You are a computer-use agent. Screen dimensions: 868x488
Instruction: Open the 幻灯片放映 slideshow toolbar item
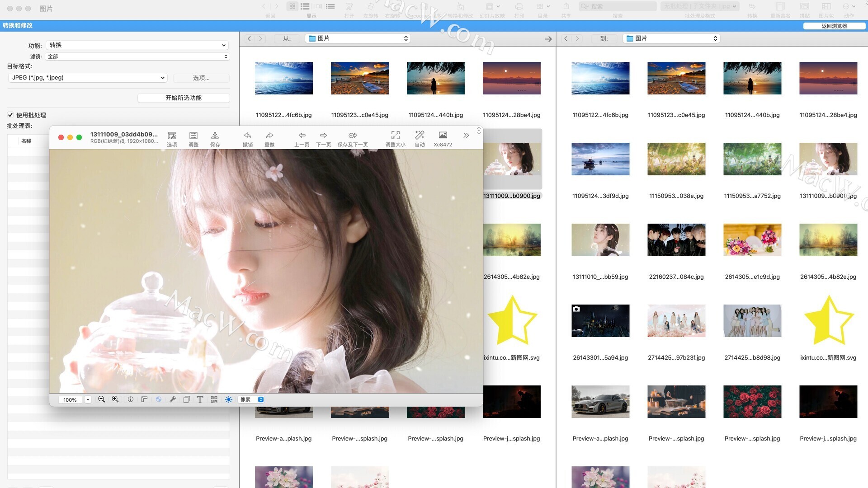pyautogui.click(x=492, y=10)
